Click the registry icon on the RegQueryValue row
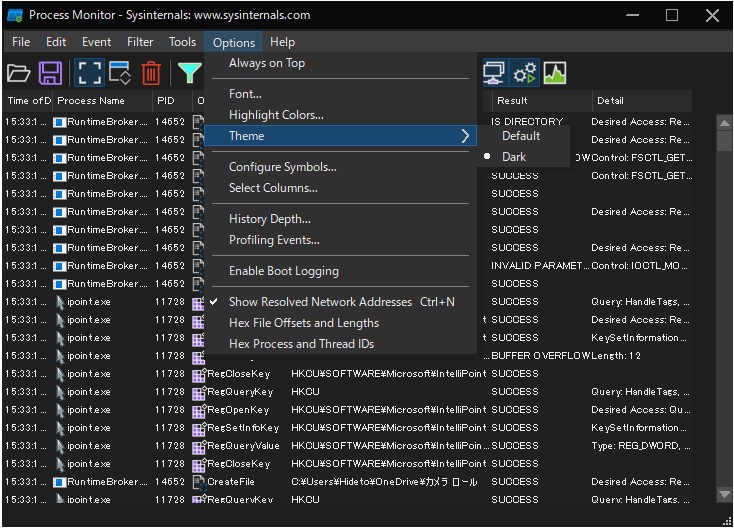Screen dimensions: 734x528 199,446
